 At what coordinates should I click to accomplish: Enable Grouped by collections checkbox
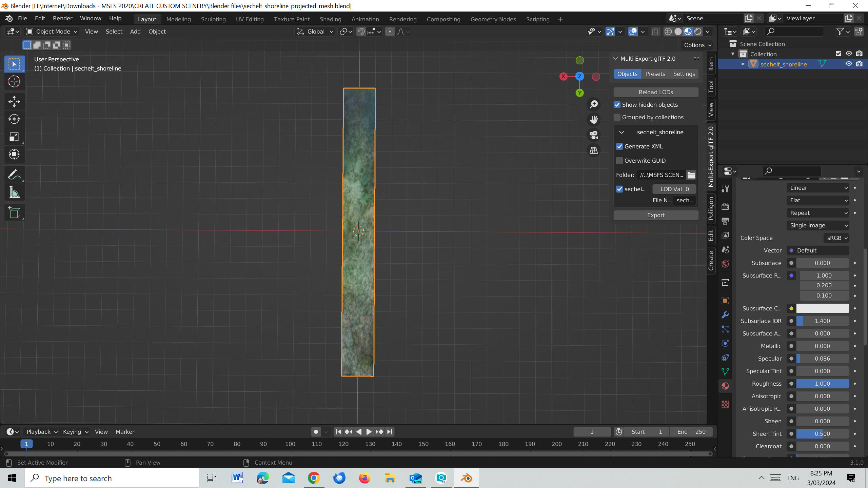point(617,117)
